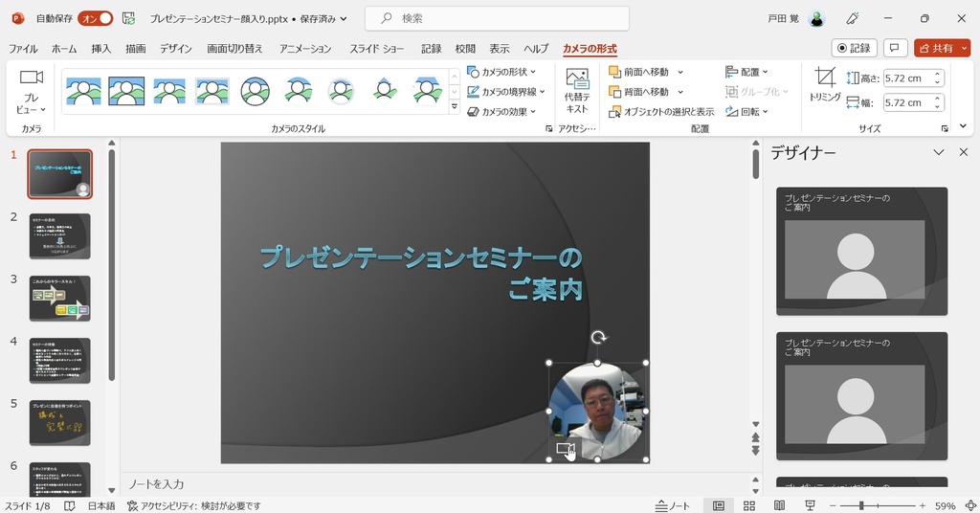
Task: Open file name dropdown in title bar
Action: click(344, 19)
